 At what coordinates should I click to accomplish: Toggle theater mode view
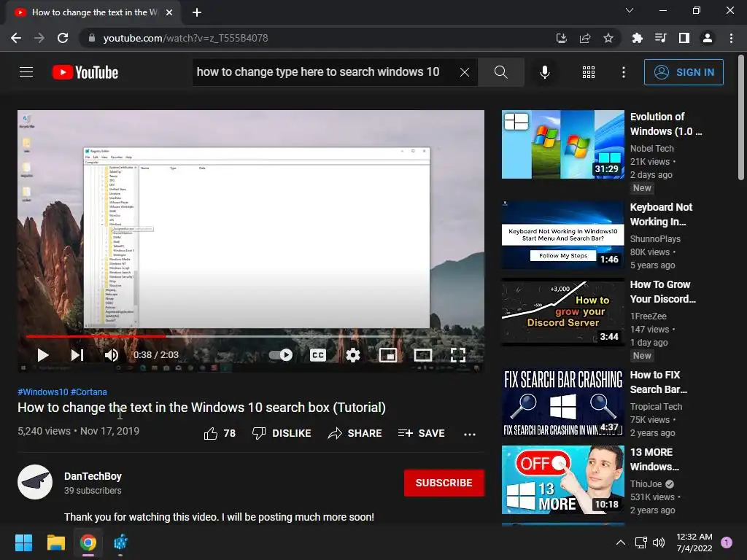(423, 355)
